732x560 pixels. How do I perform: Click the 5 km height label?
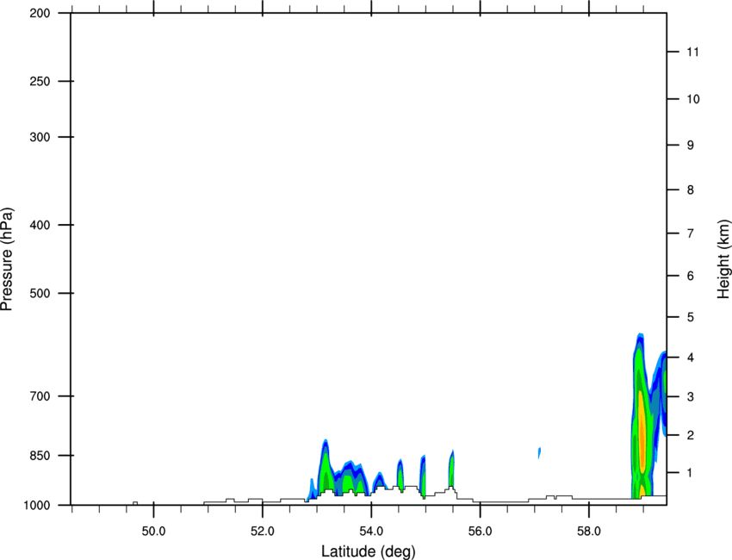point(691,318)
